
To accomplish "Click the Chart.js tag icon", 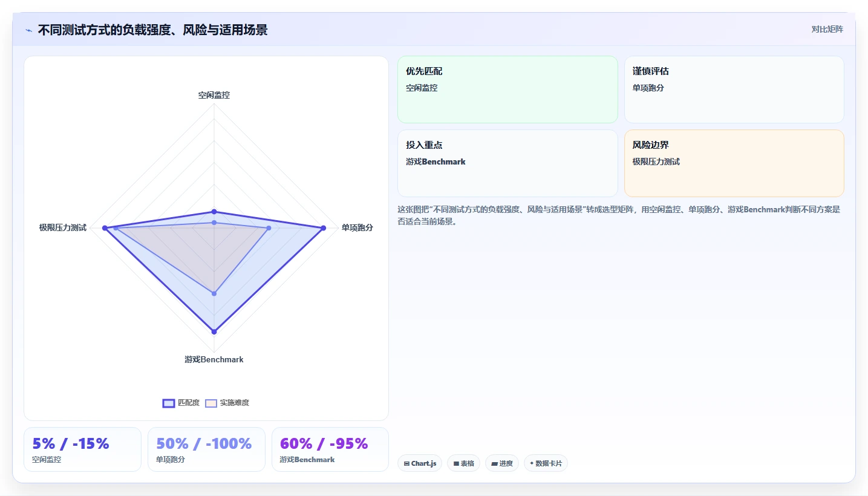I will tap(407, 463).
